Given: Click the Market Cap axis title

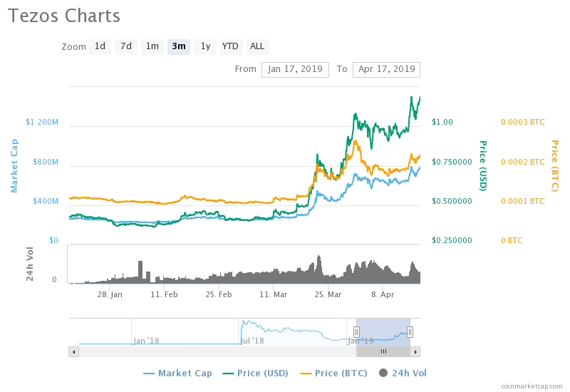Looking at the screenshot, I should [x=14, y=166].
